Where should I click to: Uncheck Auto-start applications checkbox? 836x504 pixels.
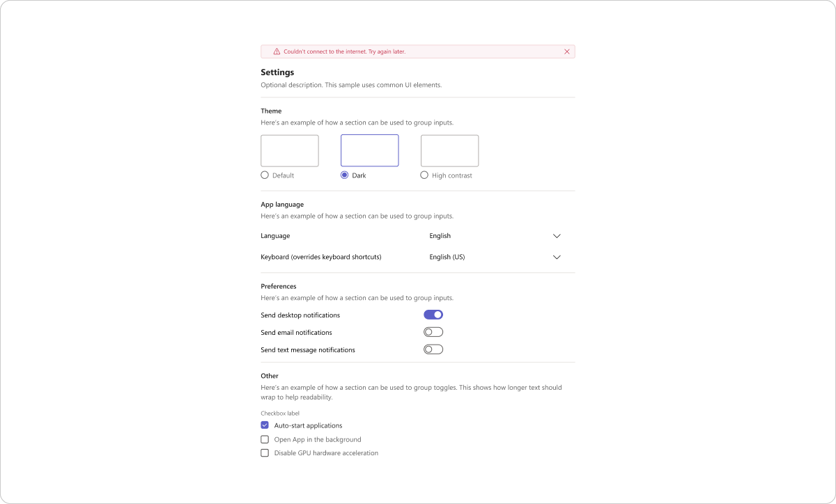tap(265, 425)
